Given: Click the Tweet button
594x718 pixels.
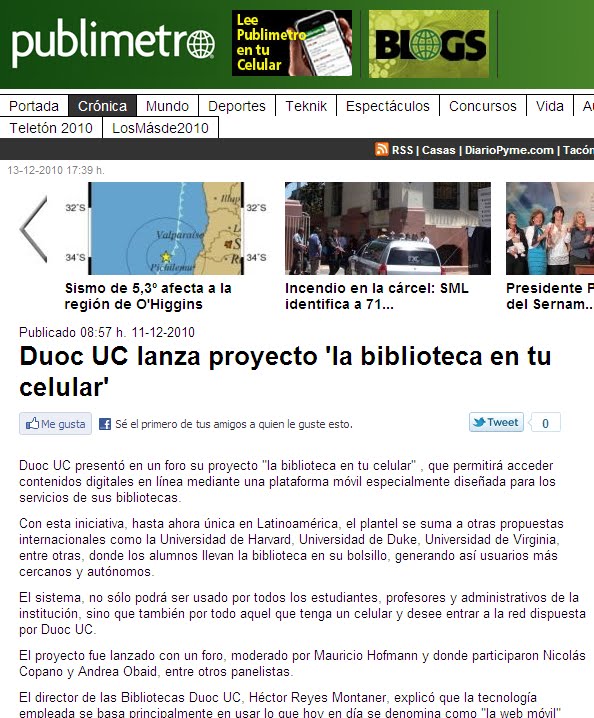Looking at the screenshot, I should click(x=496, y=422).
